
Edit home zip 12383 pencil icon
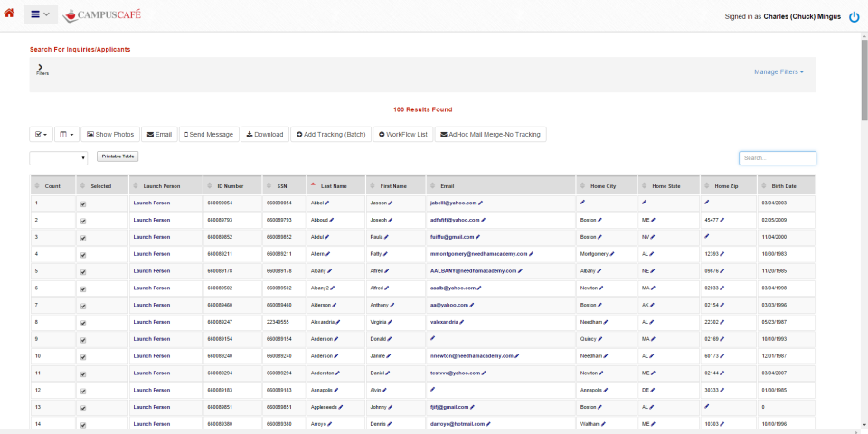point(722,253)
